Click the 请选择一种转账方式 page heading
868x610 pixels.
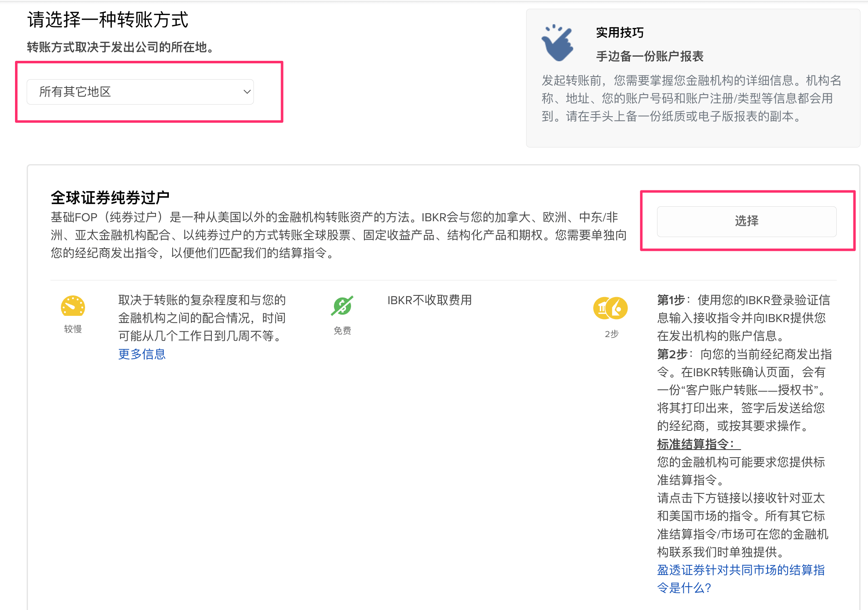point(108,20)
